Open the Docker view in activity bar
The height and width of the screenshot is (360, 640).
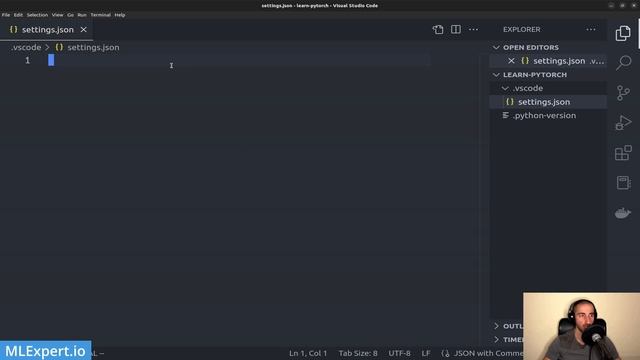click(x=623, y=213)
